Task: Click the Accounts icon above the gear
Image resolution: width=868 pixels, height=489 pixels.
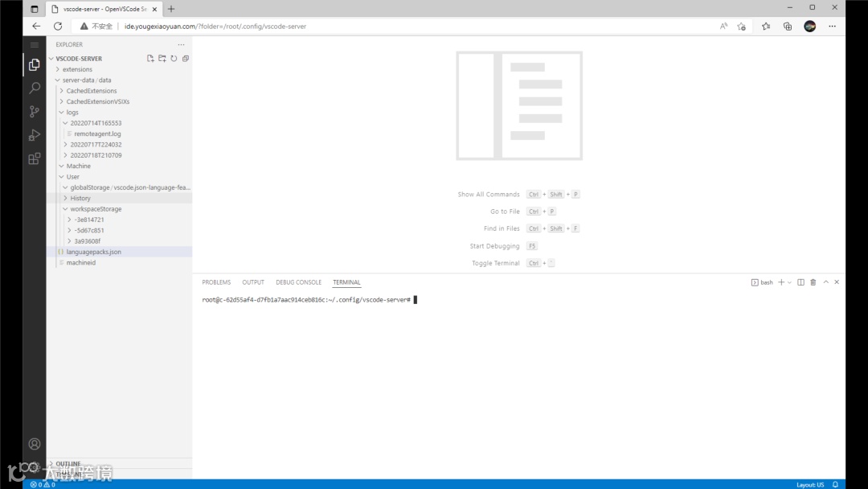Action: coord(34,443)
